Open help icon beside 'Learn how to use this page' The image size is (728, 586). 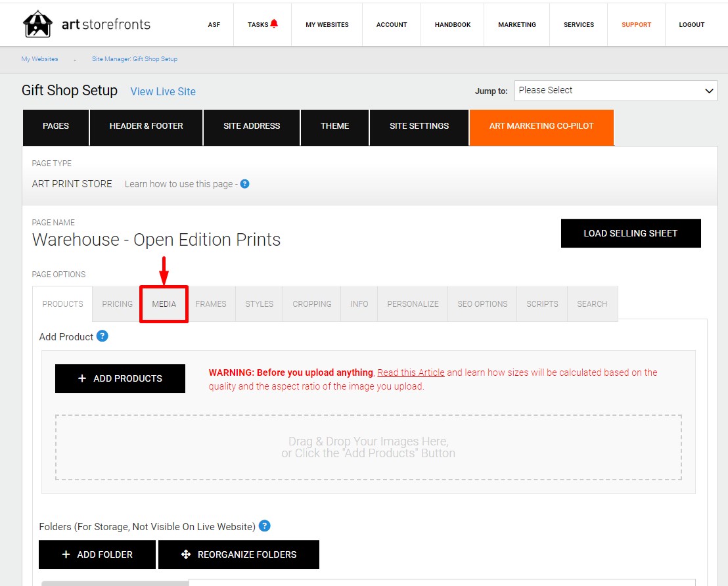pos(244,184)
